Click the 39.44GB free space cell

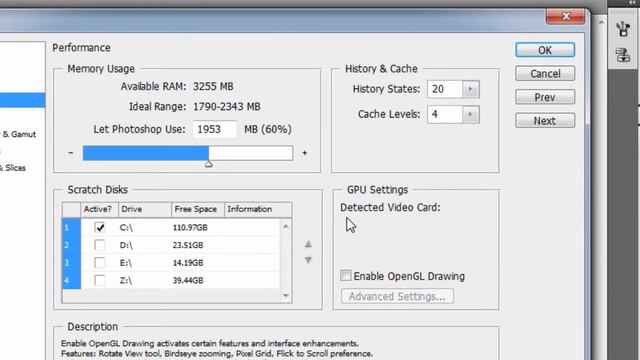point(188,280)
